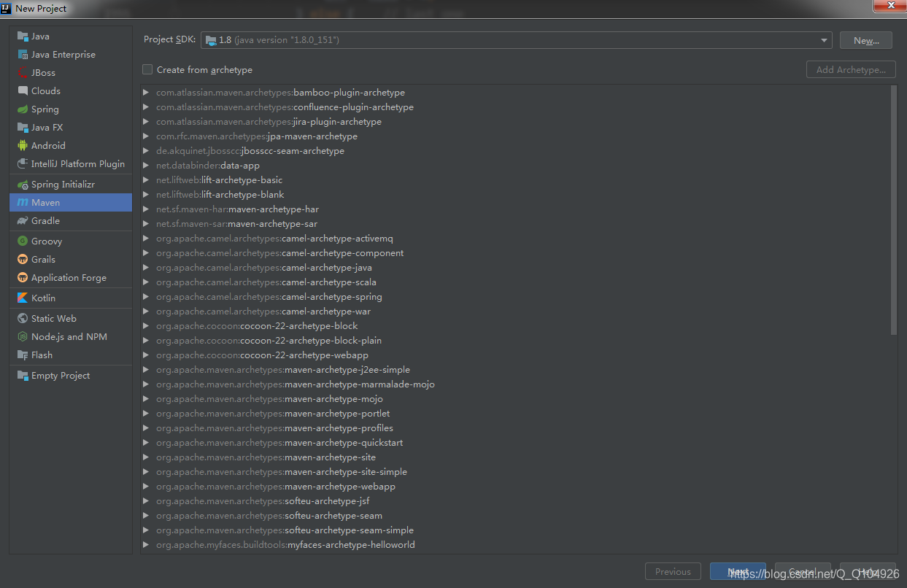Screen dimensions: 907x588
Task: Choose Spring project type label
Action: point(45,109)
